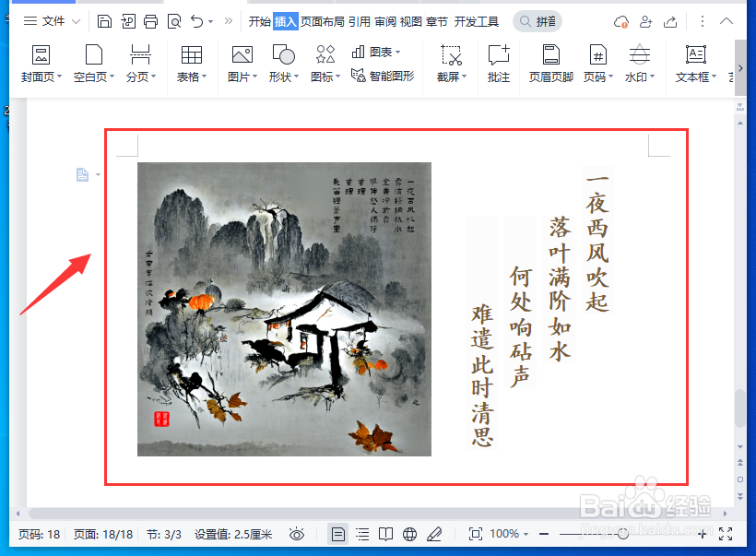The image size is (756, 556).
Task: Expand the undo history dropdown arrow
Action: (211, 22)
